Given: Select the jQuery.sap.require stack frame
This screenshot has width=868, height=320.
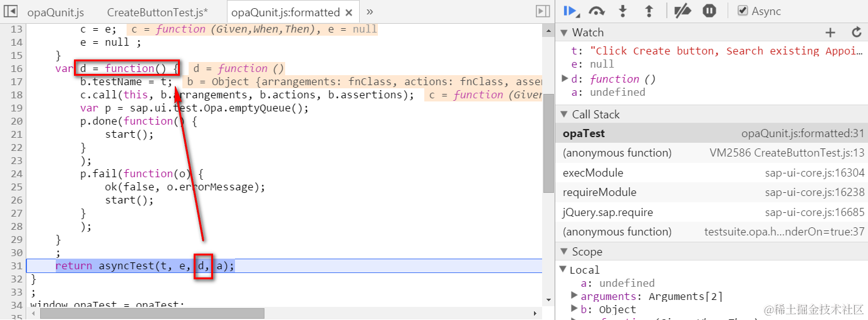Looking at the screenshot, I should pyautogui.click(x=711, y=212).
